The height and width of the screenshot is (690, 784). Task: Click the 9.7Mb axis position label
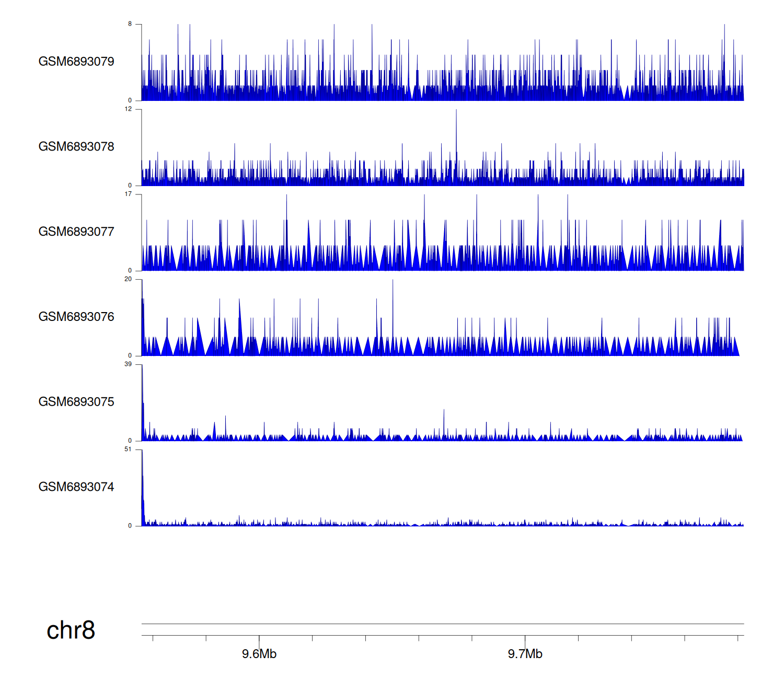point(525,654)
